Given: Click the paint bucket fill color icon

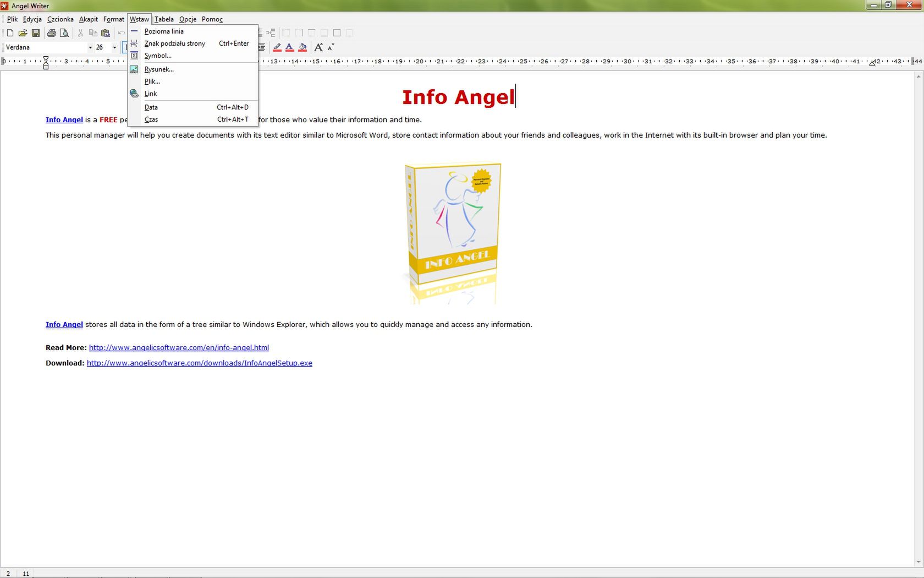Looking at the screenshot, I should point(302,47).
